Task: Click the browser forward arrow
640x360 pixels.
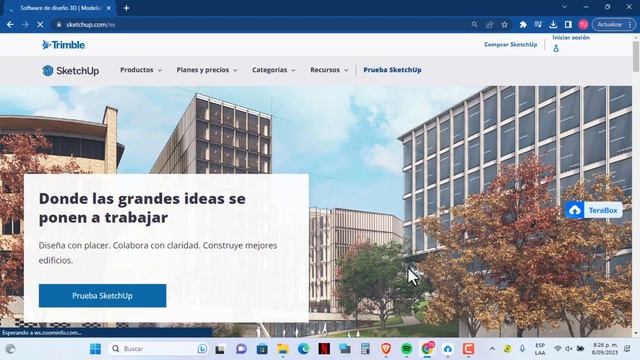Action: point(25,24)
